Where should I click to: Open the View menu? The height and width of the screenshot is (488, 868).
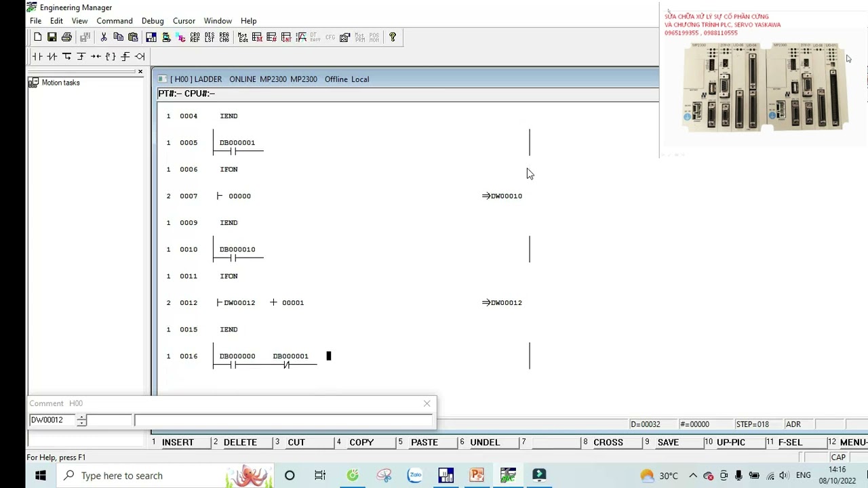[79, 21]
